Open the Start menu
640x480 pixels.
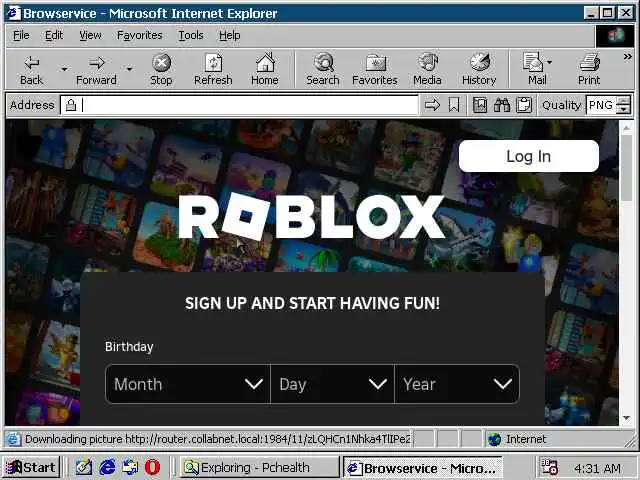tap(31, 467)
